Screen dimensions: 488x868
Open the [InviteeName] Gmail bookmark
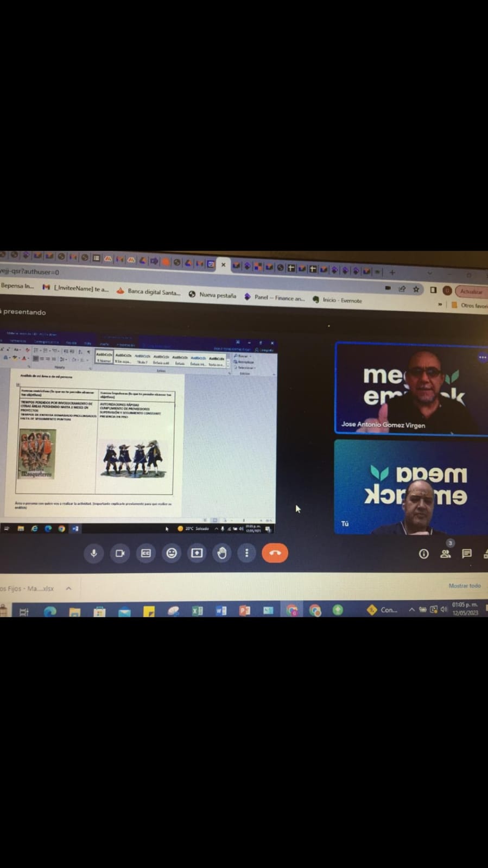click(75, 288)
